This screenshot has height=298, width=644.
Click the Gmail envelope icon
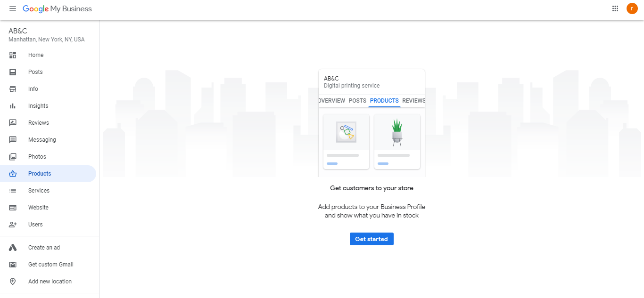click(13, 265)
